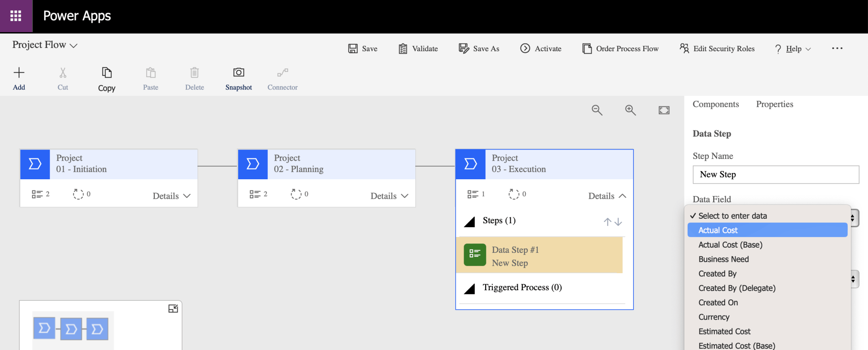Expand Details of the 01 - Initiation stage
This screenshot has width=868, height=350.
pyautogui.click(x=171, y=196)
